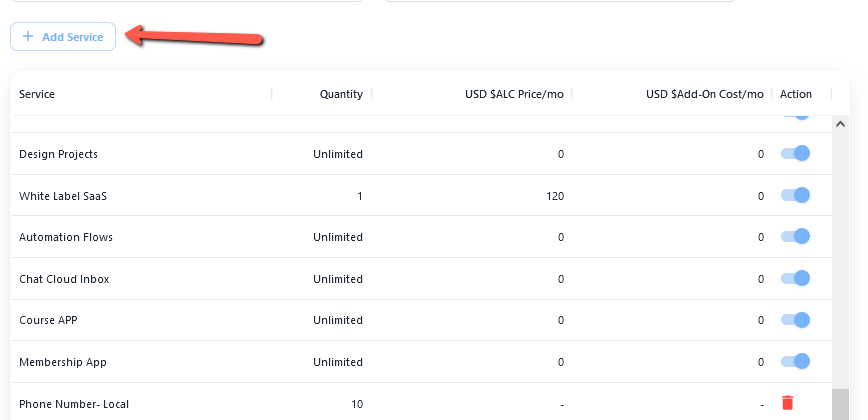Click the table's vertical scrollbar thumb
The width and height of the screenshot is (868, 420).
pos(840,403)
